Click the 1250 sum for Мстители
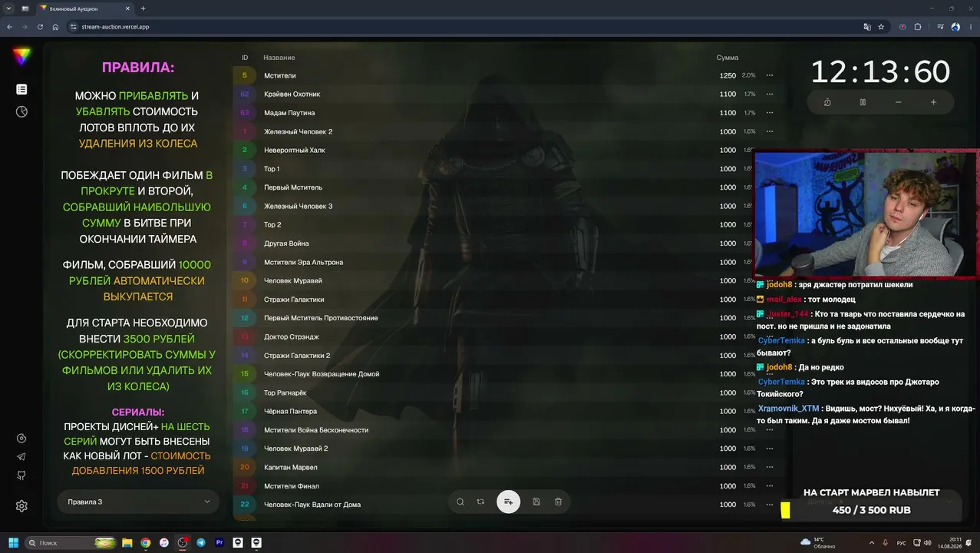Image resolution: width=980 pixels, height=553 pixels. (728, 75)
